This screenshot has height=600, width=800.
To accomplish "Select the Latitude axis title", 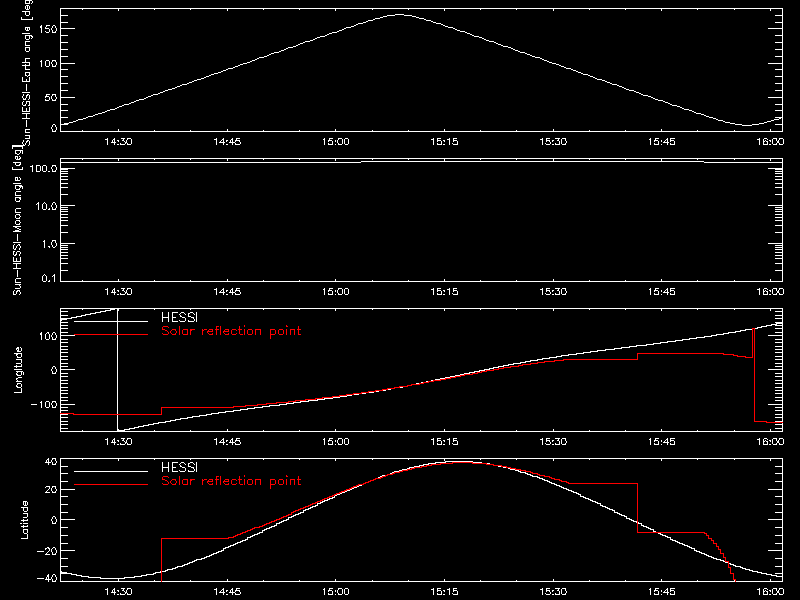I will (x=24, y=520).
